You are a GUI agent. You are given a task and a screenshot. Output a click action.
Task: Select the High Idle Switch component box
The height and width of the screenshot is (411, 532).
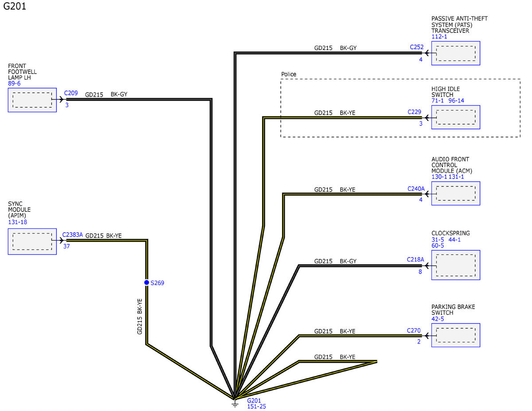(456, 117)
